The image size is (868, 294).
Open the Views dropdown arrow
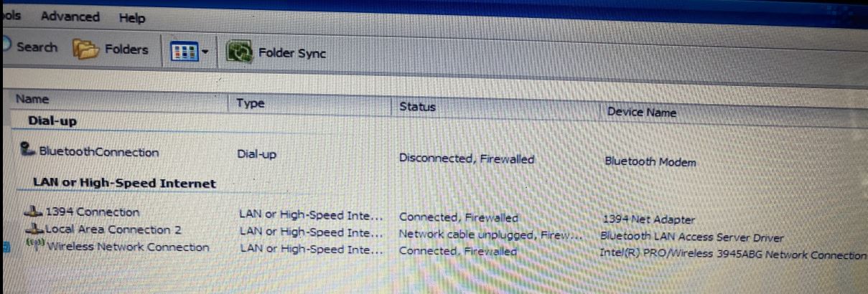(205, 52)
